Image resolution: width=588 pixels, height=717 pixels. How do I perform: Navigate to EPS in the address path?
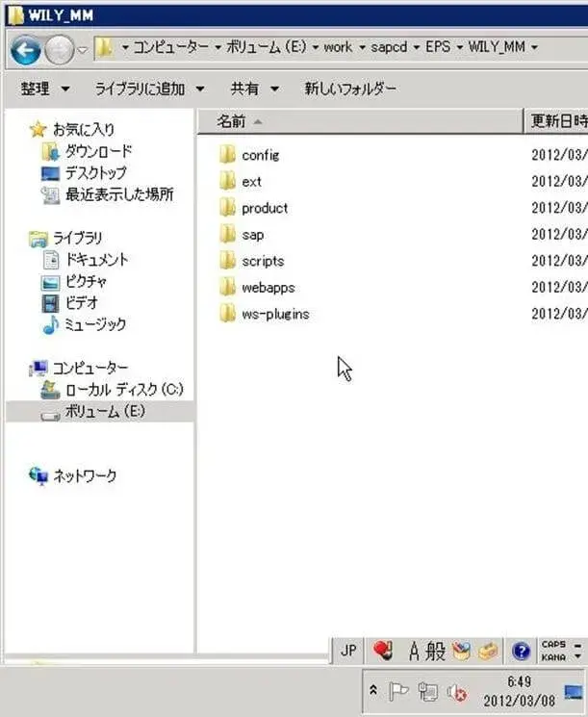(438, 47)
